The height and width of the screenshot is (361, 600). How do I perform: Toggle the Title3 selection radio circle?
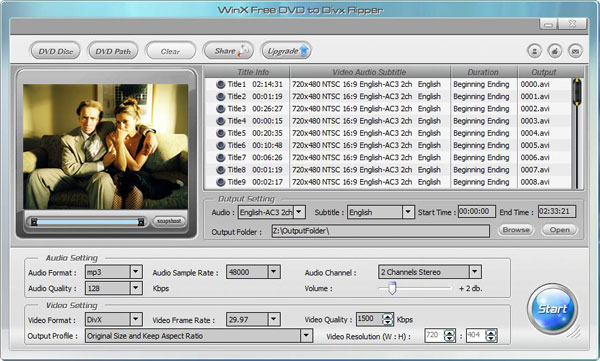pos(220,109)
